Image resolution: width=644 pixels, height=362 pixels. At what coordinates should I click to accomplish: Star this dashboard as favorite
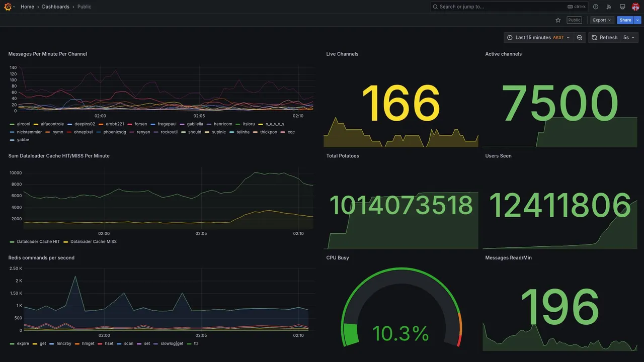pyautogui.click(x=558, y=20)
